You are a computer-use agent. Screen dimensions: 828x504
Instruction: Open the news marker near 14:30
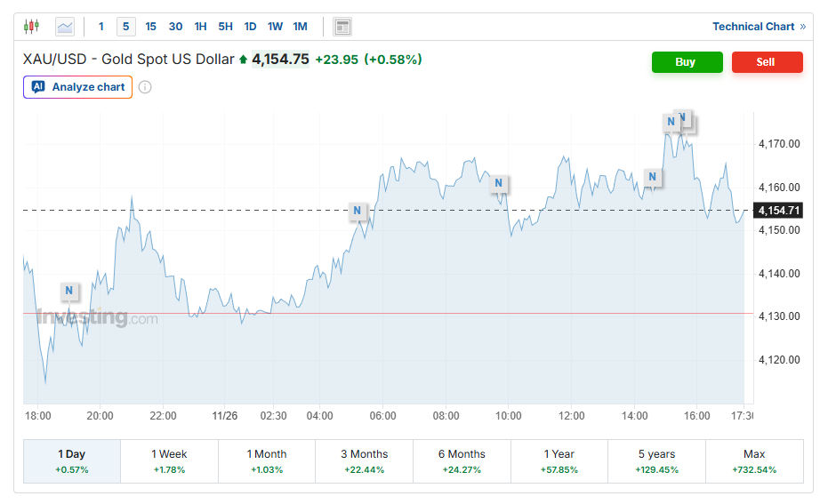(x=653, y=177)
